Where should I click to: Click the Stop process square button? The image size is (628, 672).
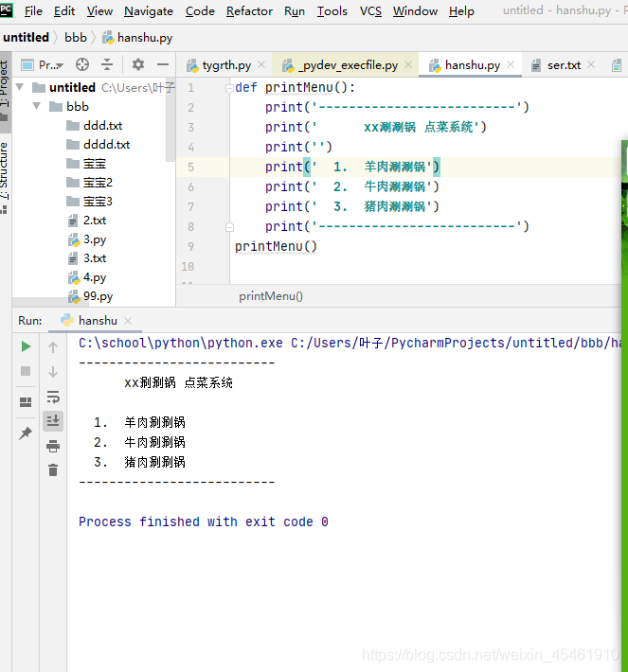[26, 371]
